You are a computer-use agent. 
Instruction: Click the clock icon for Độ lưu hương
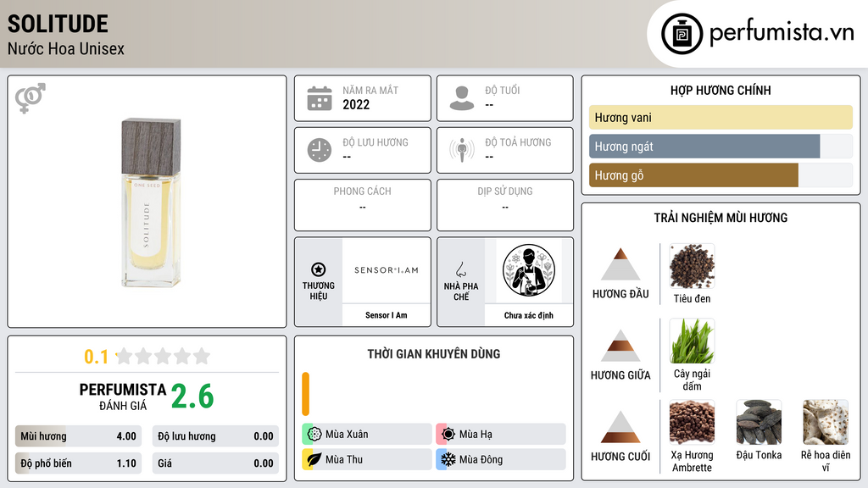tap(320, 150)
